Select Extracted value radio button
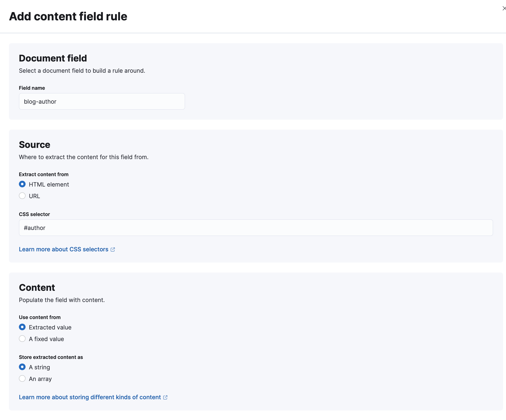 click(22, 327)
